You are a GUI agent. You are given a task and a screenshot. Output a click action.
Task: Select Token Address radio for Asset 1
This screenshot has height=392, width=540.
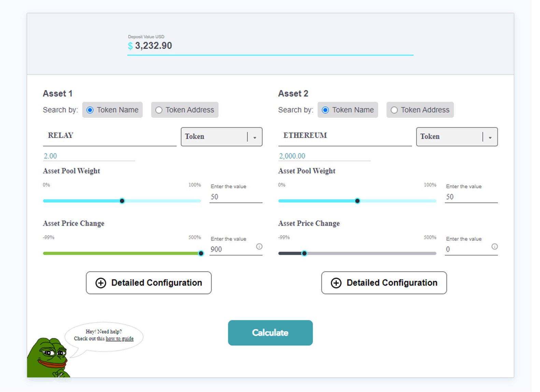185,110
